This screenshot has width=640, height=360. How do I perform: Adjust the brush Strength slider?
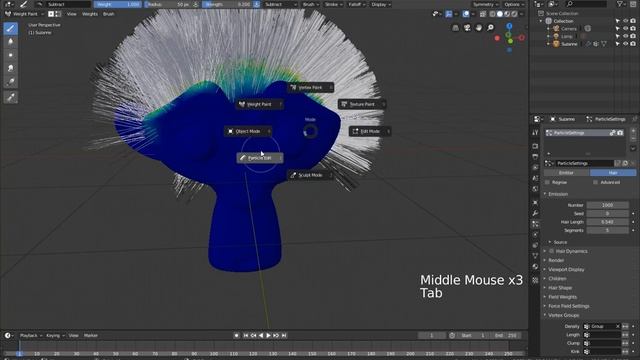point(228,4)
